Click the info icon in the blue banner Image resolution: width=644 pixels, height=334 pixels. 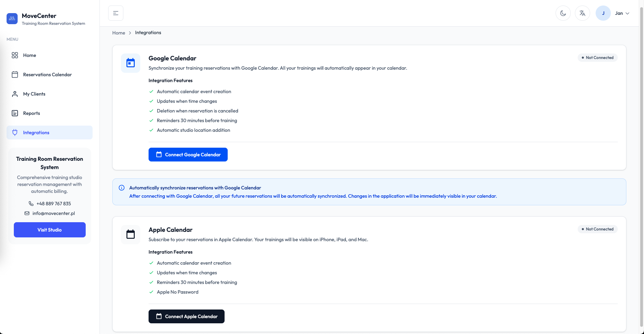[122, 188]
